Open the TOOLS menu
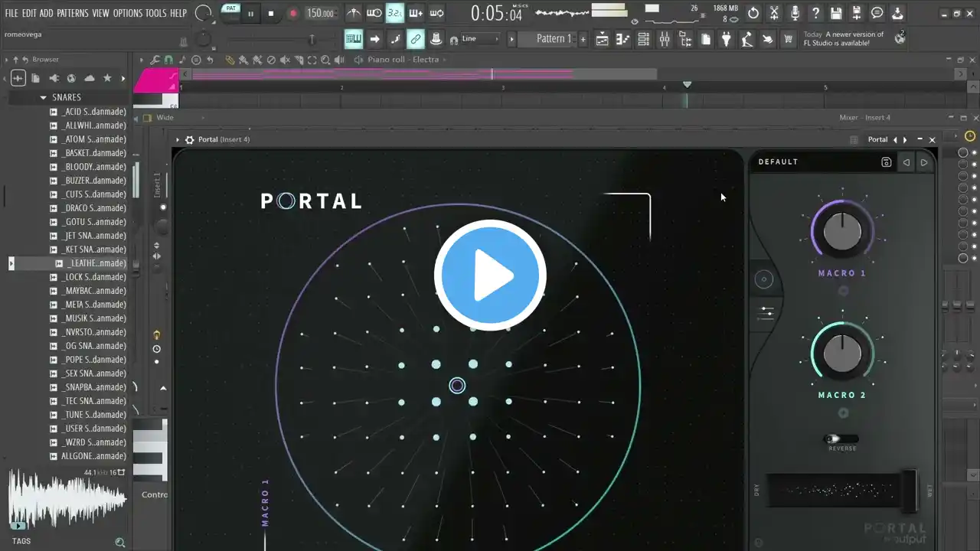 (x=155, y=13)
